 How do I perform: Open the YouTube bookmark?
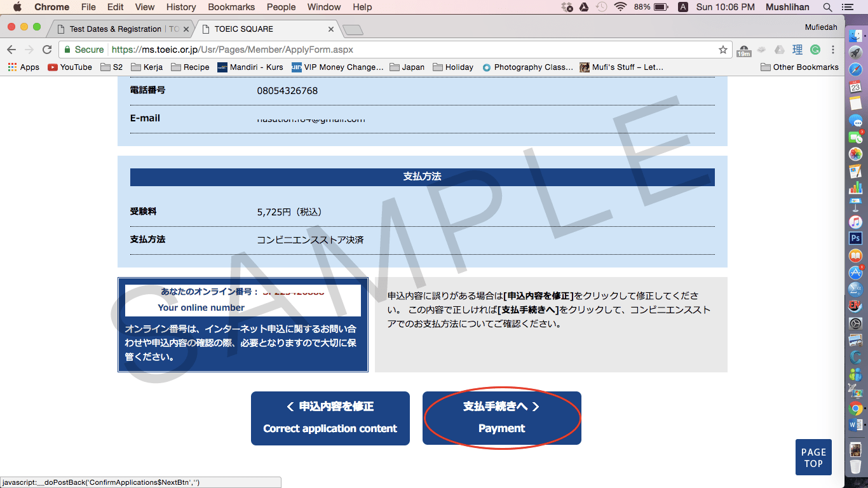click(x=70, y=67)
